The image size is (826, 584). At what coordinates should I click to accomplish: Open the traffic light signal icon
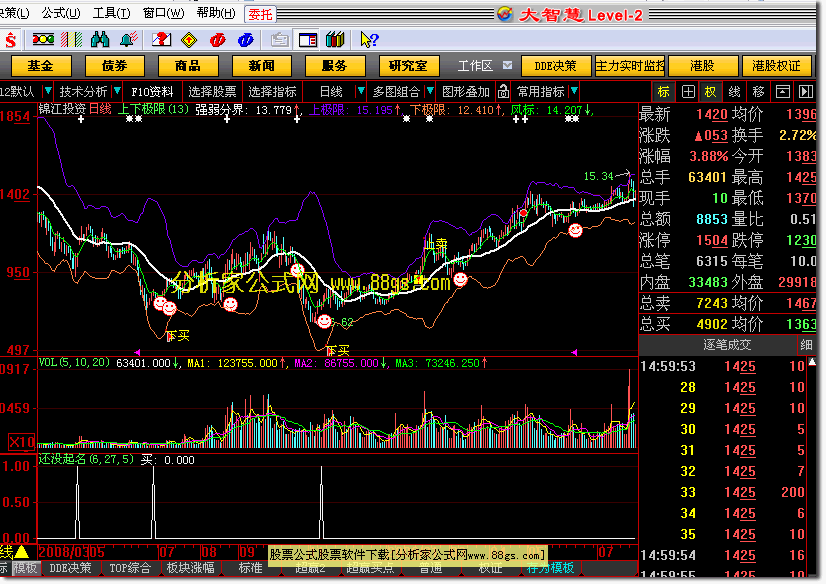[x=43, y=39]
